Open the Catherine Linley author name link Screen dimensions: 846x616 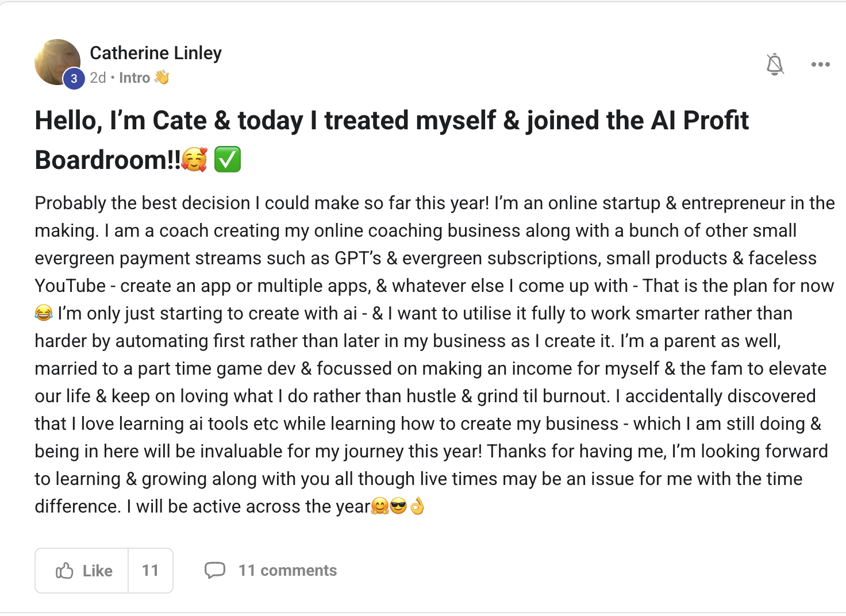click(x=156, y=53)
